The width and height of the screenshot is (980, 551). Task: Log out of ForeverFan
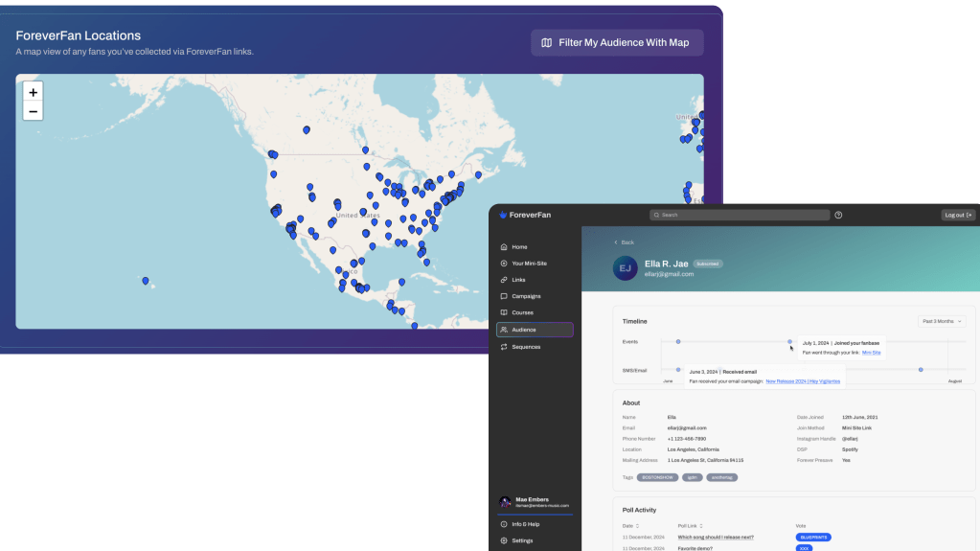click(957, 215)
